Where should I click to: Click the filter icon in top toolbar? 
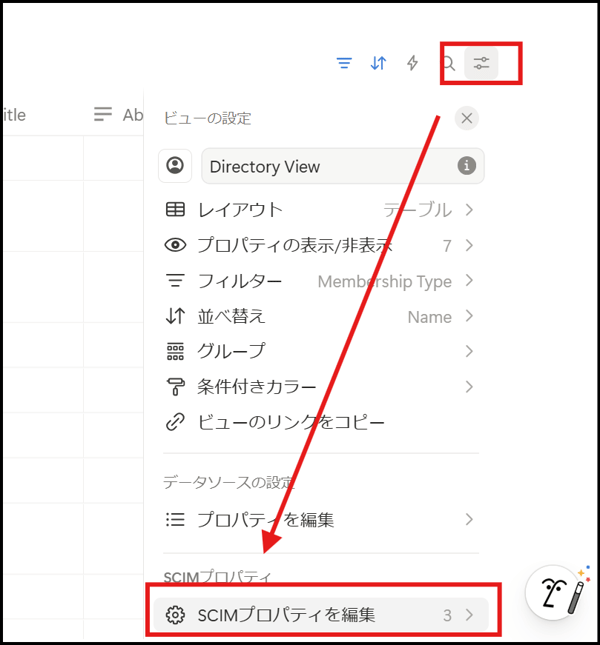(x=344, y=63)
